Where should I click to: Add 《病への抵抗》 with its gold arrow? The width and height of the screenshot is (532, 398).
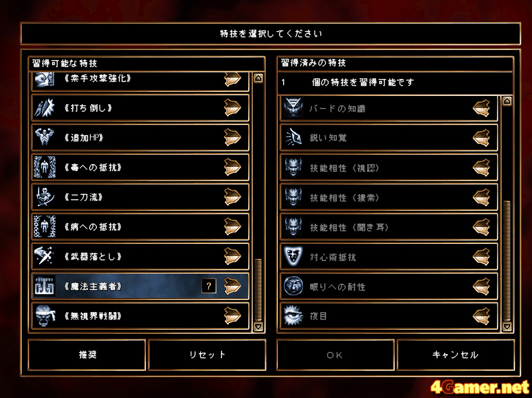[x=233, y=226]
